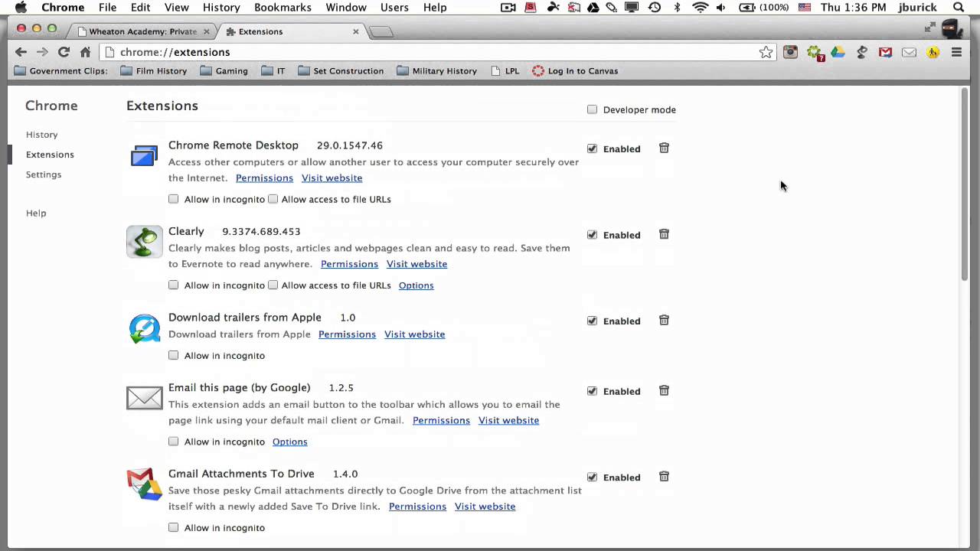Image resolution: width=980 pixels, height=551 pixels.
Task: Uncheck Enabled for Clearly
Action: tap(593, 235)
